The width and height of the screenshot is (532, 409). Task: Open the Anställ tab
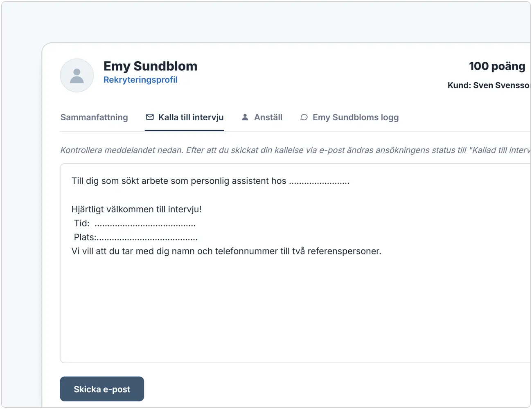[268, 117]
